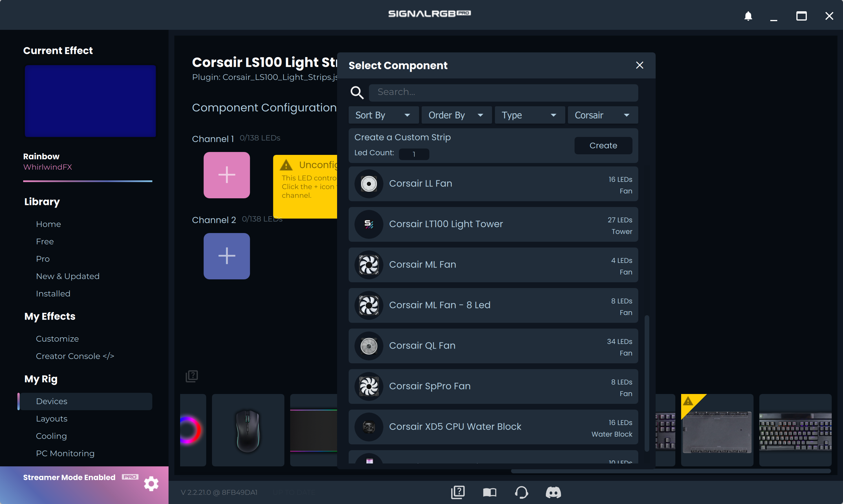Image resolution: width=843 pixels, height=504 pixels.
Task: Select the mouse device thumbnail
Action: point(248,430)
